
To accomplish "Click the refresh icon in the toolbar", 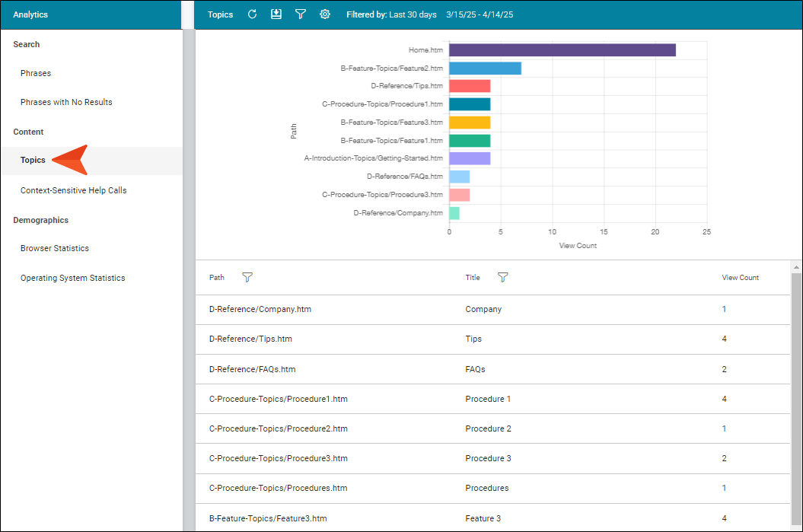I will 253,14.
